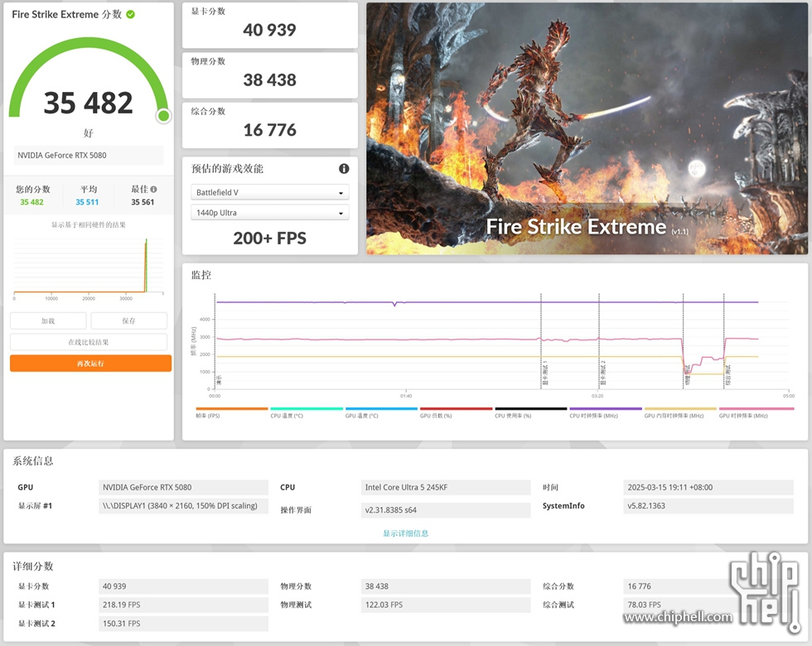Image resolution: width=812 pixels, height=646 pixels.
Task: Click the 综合分数 16 776 score card
Action: click(270, 125)
